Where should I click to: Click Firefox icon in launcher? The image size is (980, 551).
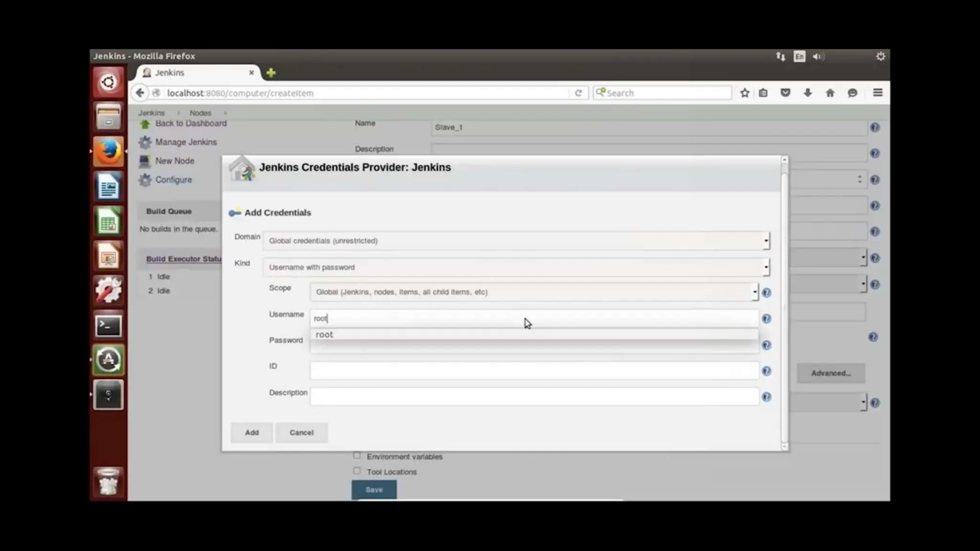[108, 151]
